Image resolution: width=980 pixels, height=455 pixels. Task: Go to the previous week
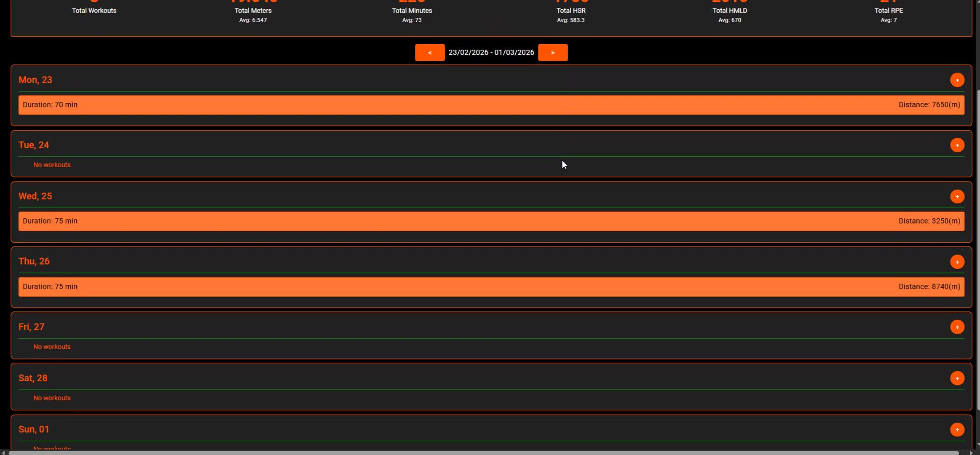pos(429,53)
